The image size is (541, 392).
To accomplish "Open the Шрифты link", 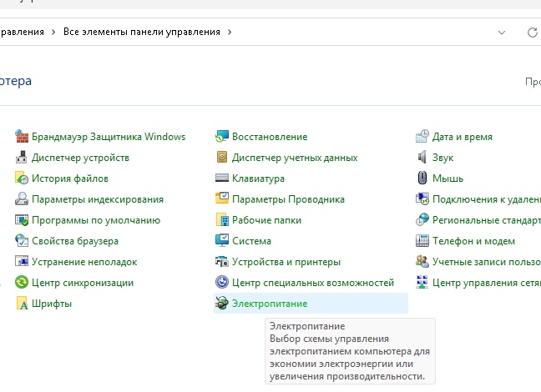I will click(x=52, y=304).
